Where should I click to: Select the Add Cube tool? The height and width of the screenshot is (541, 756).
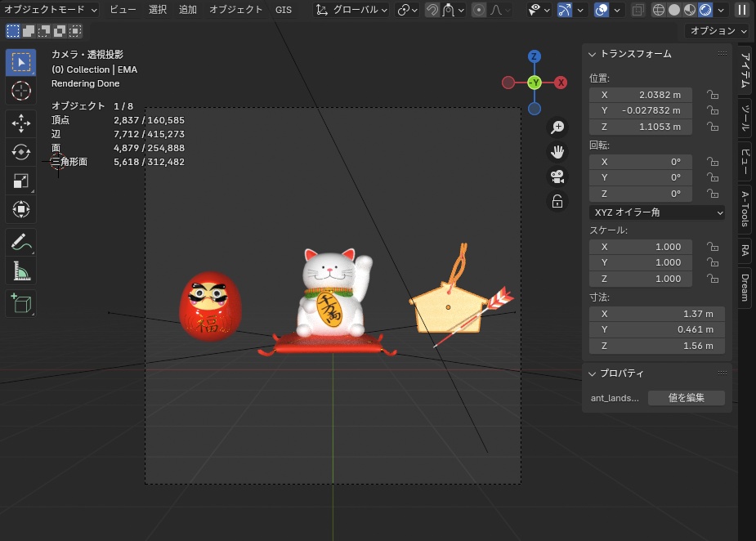tap(20, 302)
